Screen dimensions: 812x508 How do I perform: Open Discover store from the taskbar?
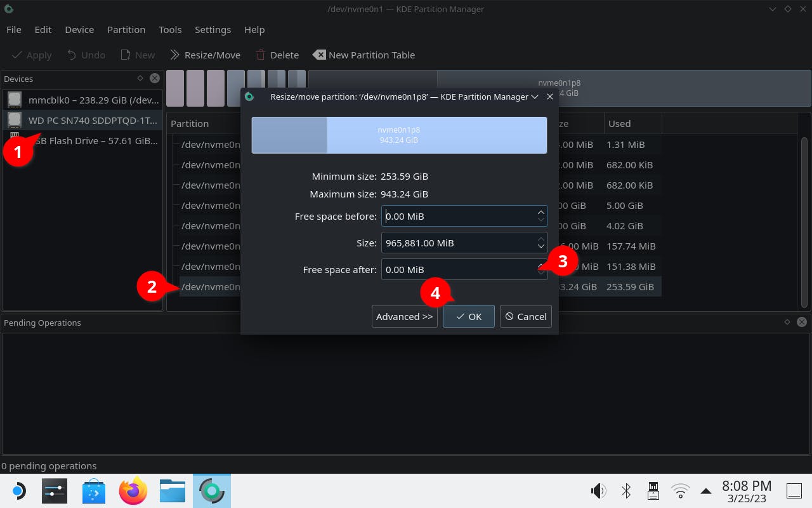pos(94,491)
